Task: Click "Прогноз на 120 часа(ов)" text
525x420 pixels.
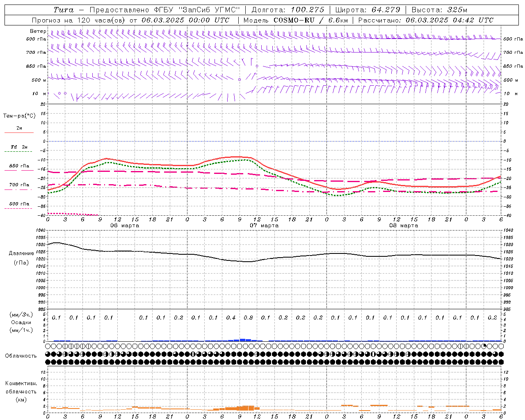Action: point(79,20)
